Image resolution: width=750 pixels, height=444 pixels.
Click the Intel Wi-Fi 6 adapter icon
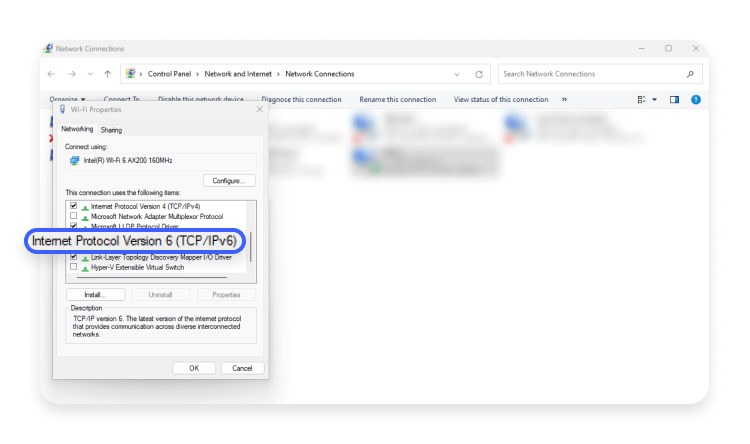click(74, 160)
